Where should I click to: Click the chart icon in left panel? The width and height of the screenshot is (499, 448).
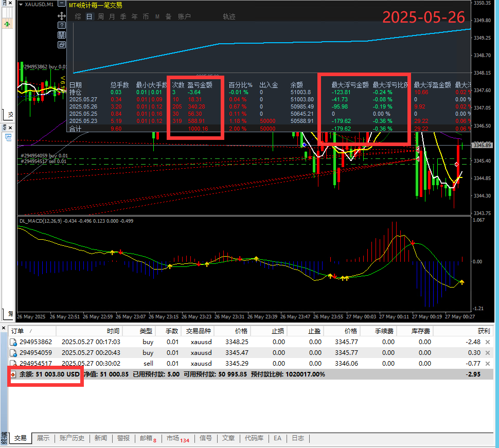point(8,137)
